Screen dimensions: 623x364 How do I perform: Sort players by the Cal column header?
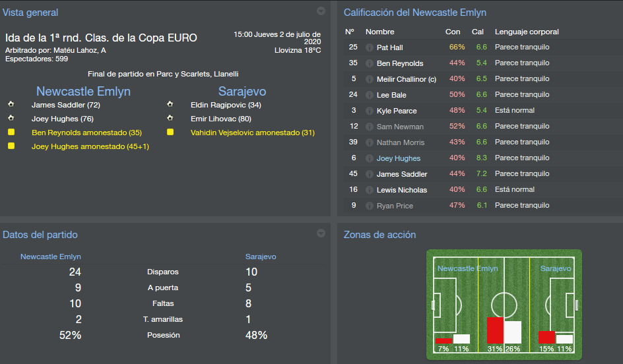(x=478, y=32)
